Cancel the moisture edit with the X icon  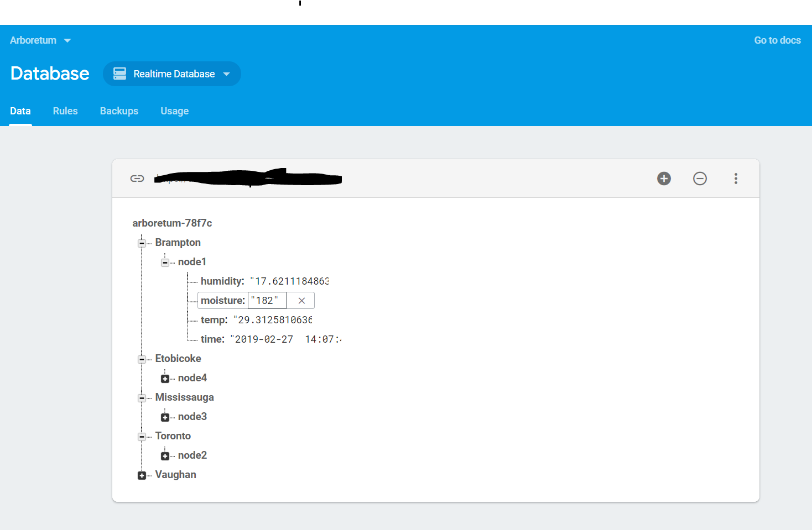(x=301, y=301)
